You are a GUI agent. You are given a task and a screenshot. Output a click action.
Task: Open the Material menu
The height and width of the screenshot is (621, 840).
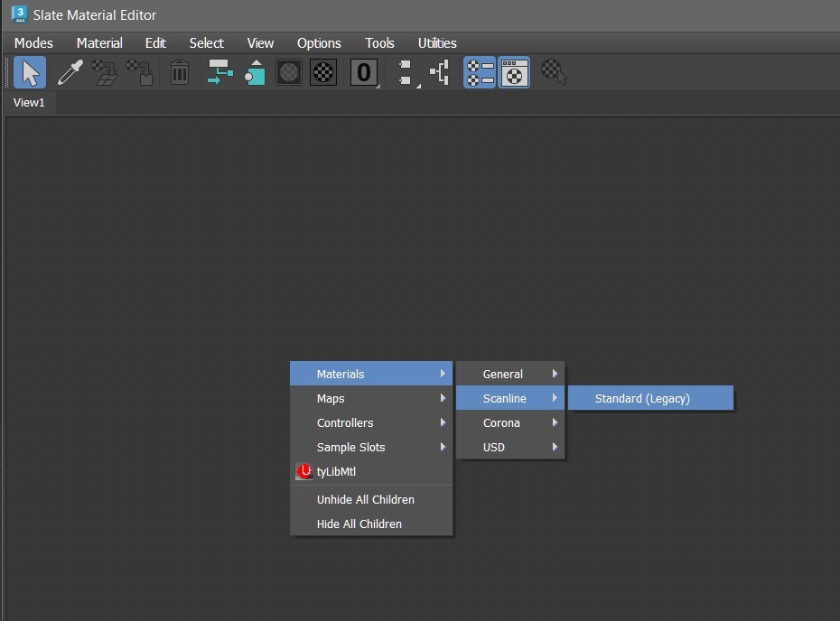click(x=99, y=42)
